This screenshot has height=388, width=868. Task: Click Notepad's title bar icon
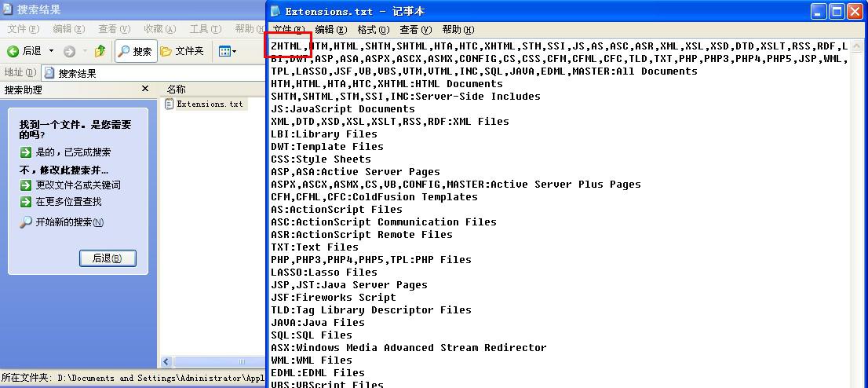pos(276,11)
